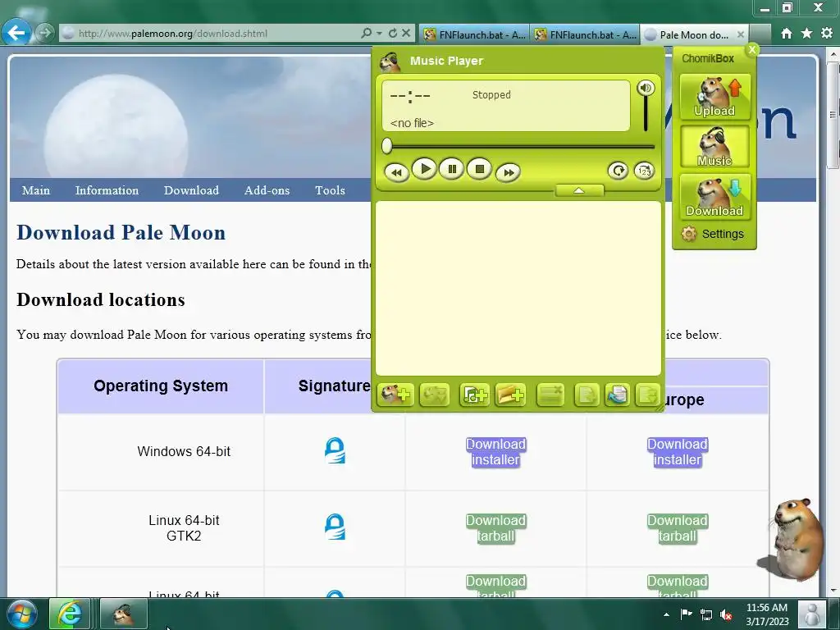Click the save playlist icon at the toolbar's end
Viewport: 840px width, 630px height.
tap(648, 395)
